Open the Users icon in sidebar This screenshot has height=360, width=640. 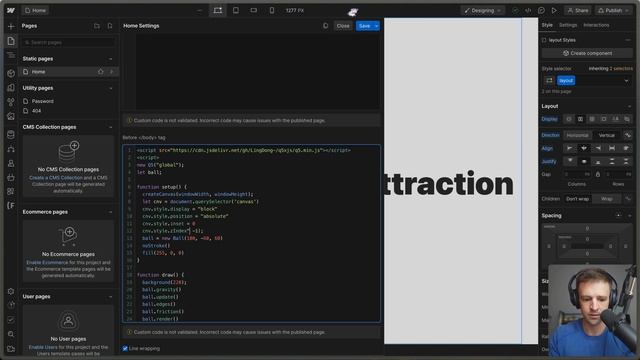point(11,163)
